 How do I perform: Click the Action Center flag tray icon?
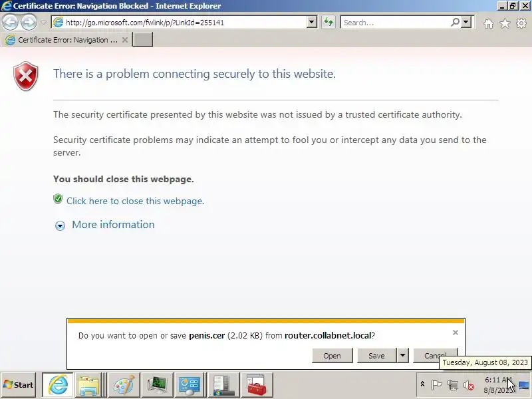click(436, 385)
